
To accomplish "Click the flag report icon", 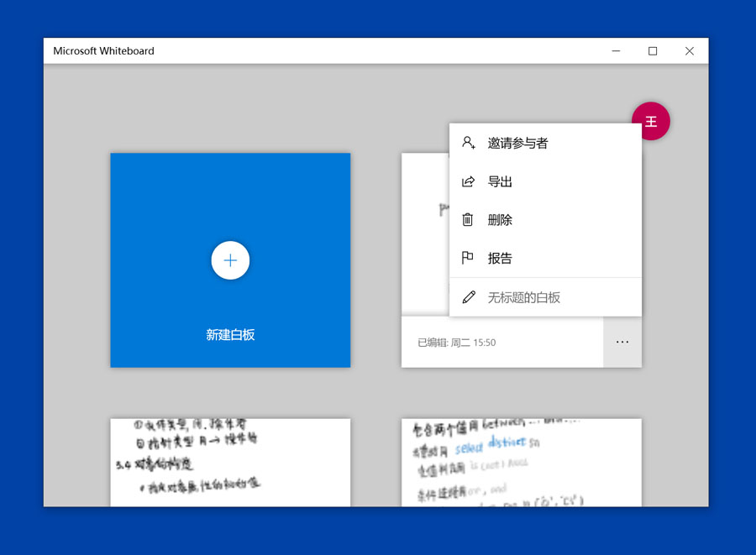I will click(x=467, y=258).
